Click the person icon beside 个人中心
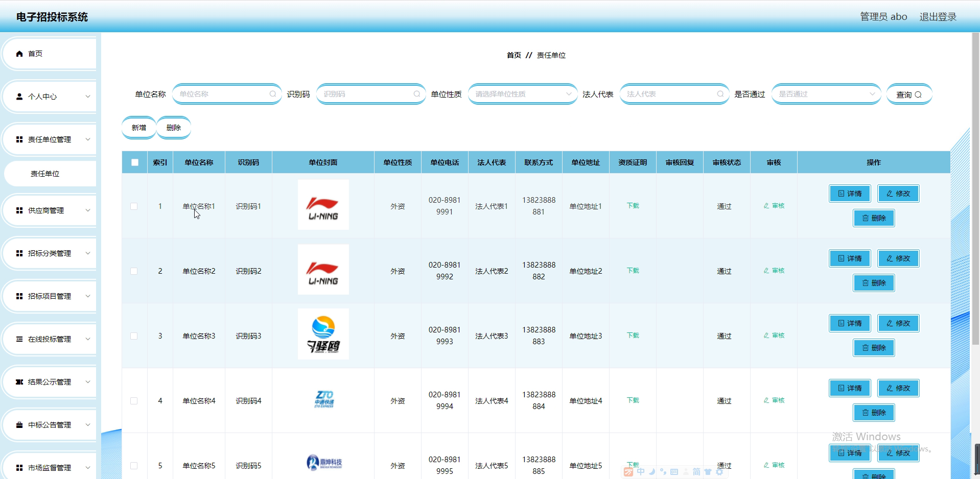Viewport: 980px width, 479px height. (19, 97)
